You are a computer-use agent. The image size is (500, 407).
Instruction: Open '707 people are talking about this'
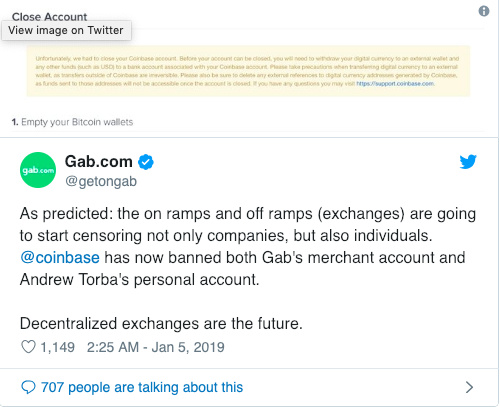click(142, 387)
